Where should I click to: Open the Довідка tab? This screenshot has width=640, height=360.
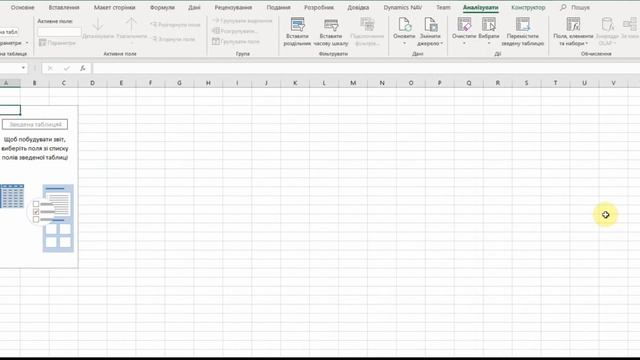358,7
